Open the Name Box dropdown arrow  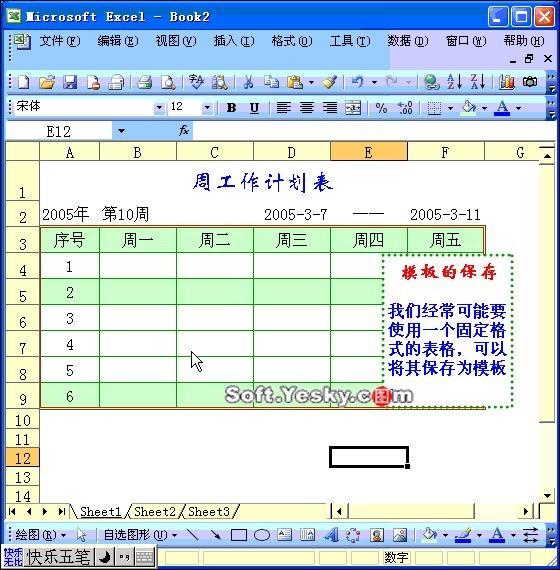point(121,131)
